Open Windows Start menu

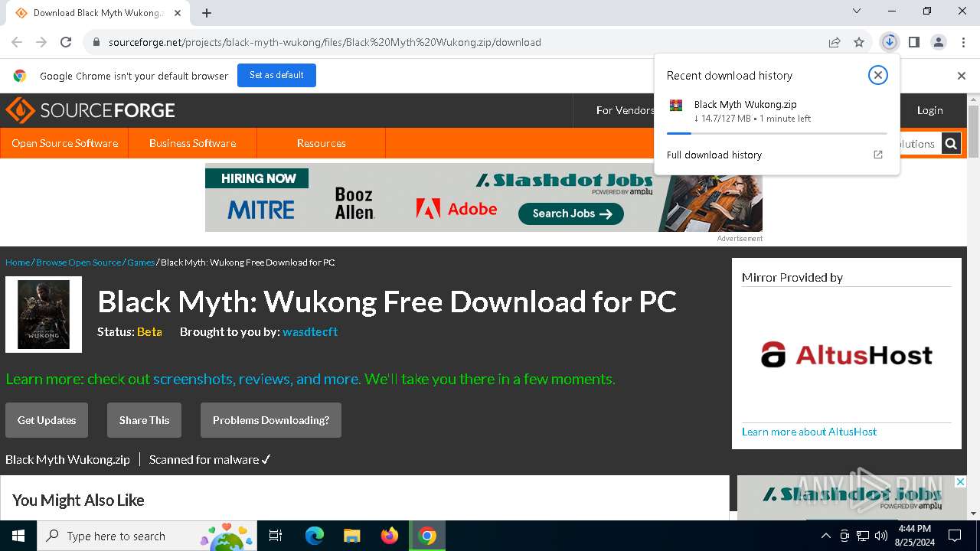point(18,536)
